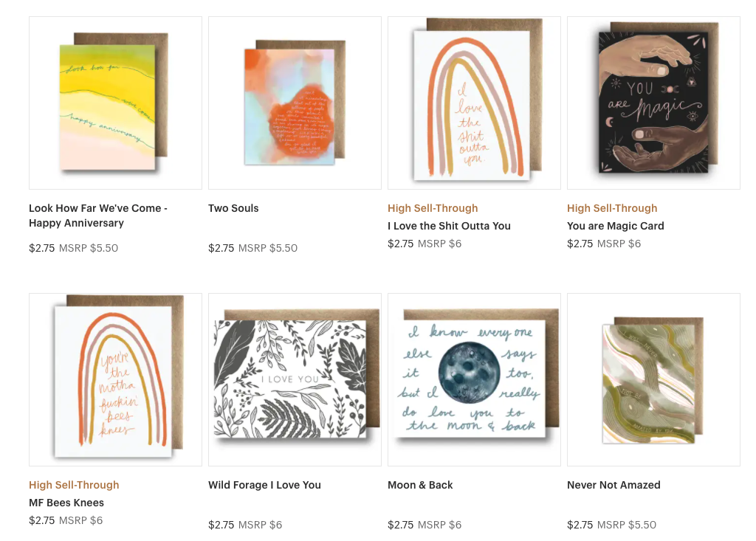Click the Never Not Amazed product title
The height and width of the screenshot is (541, 756).
(x=614, y=485)
